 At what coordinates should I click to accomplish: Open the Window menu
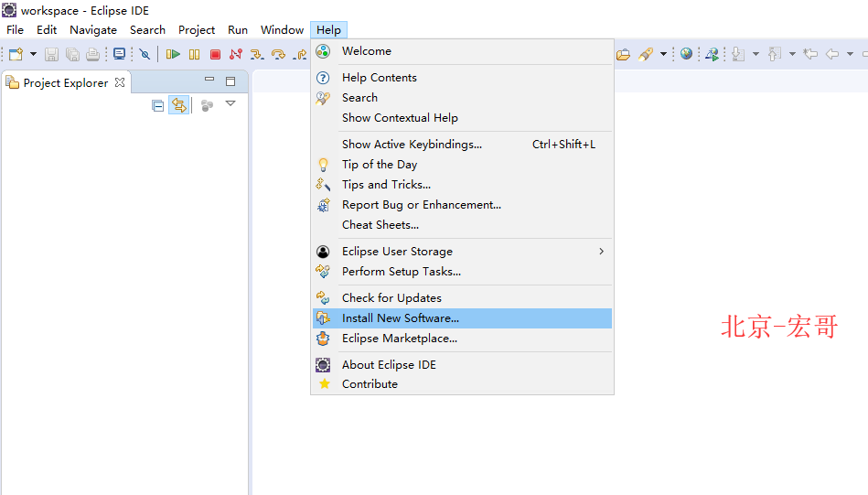[283, 30]
